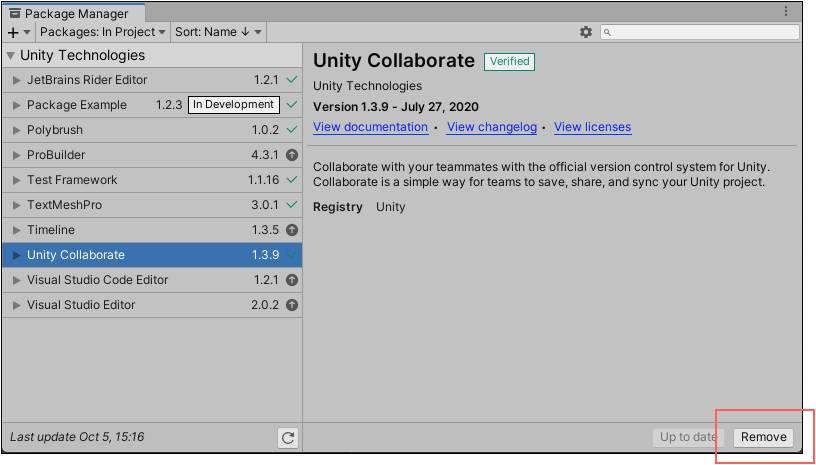Collapse the Unity Technologies group
Screen dimensions: 816x465
11,56
